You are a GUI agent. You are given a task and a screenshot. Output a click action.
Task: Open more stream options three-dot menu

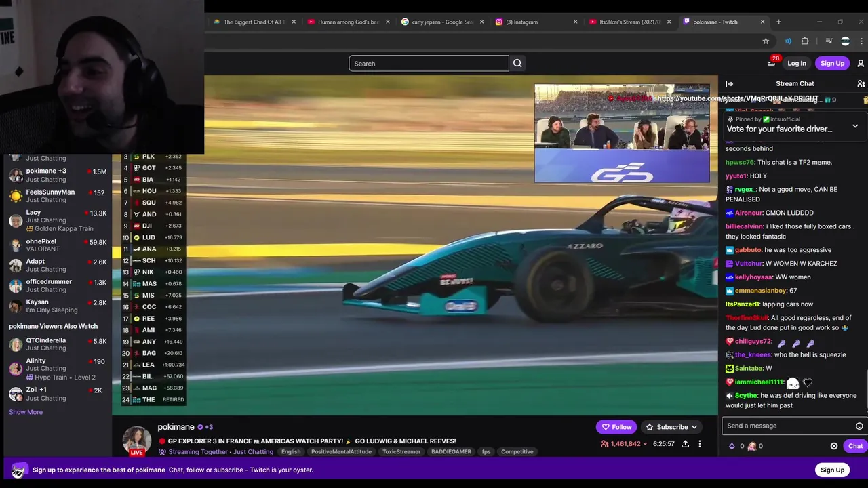(700, 444)
